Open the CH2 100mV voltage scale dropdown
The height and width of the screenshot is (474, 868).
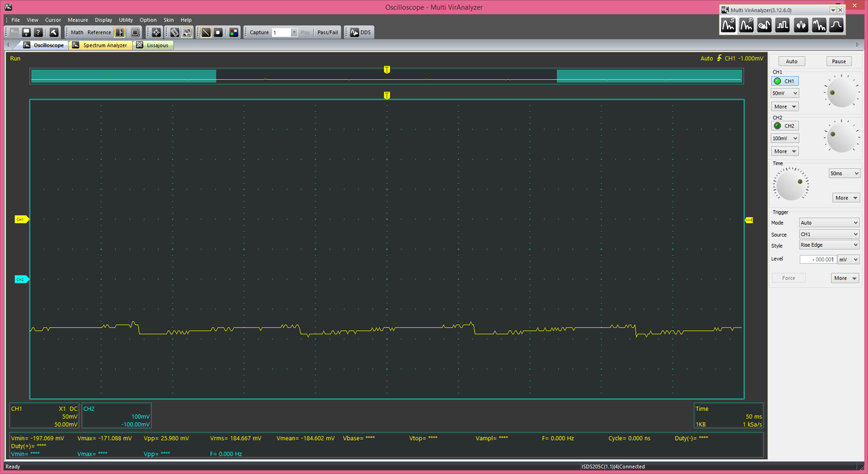coord(785,138)
